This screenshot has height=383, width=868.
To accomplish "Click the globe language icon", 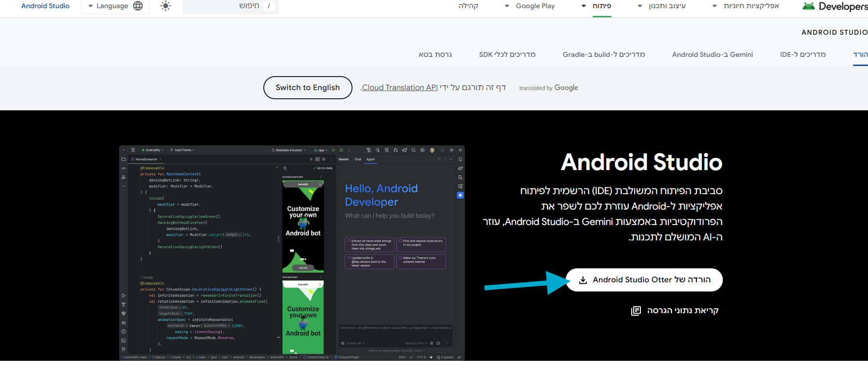I will pyautogui.click(x=138, y=6).
